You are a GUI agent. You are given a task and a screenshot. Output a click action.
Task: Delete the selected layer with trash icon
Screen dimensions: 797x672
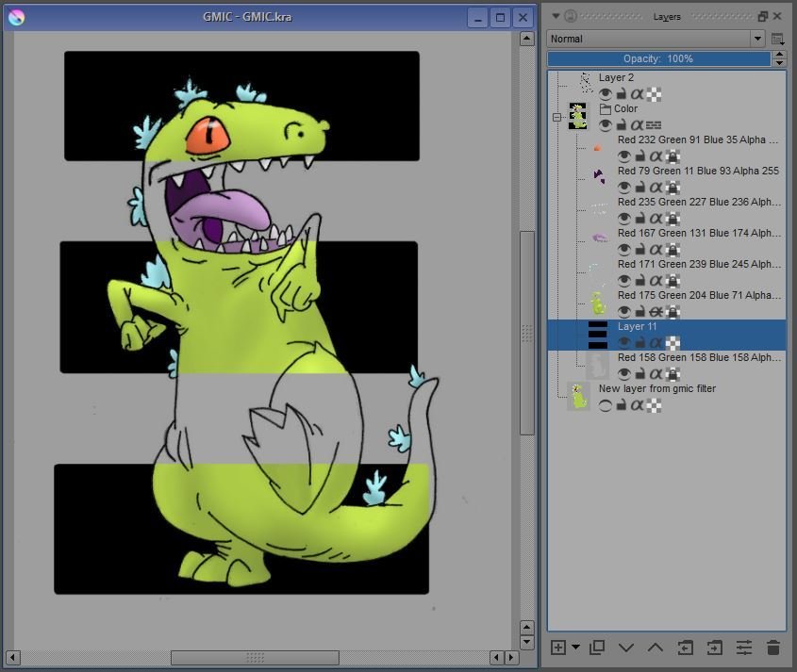point(773,647)
